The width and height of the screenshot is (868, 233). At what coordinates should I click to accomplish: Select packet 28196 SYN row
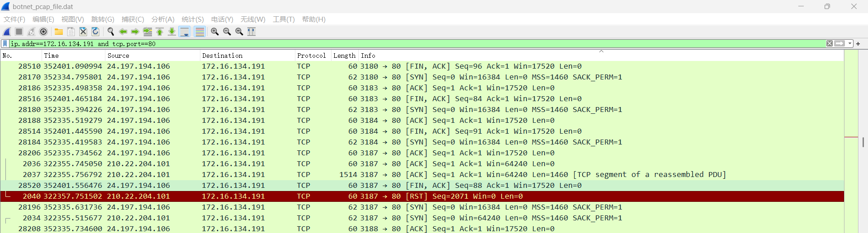[422, 207]
